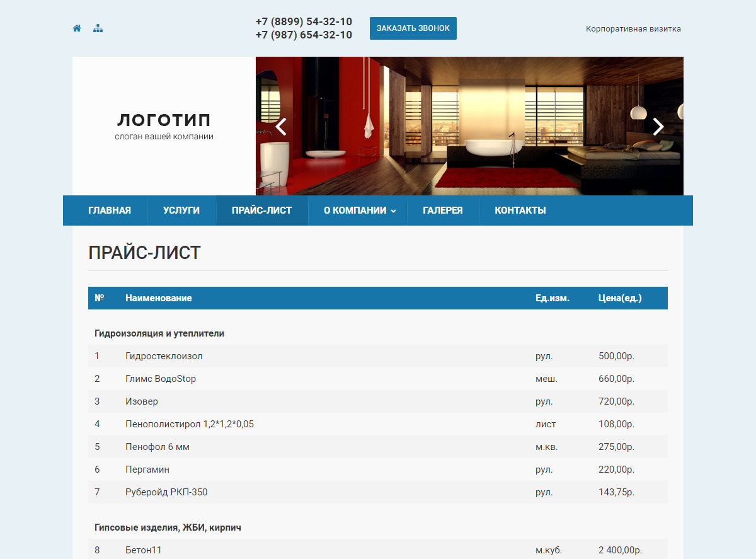Select the Прайс-лист menu tab
The width and height of the screenshot is (756, 559).
point(261,210)
